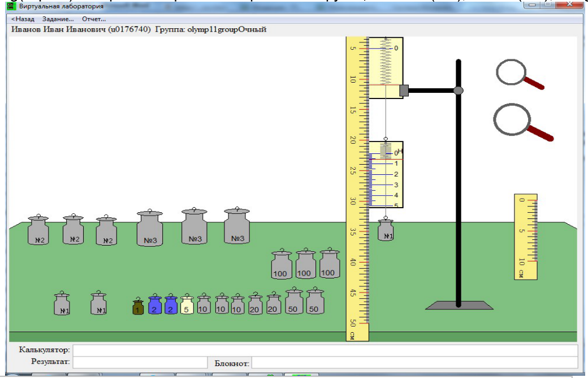Click the dynamometer scale marked in newtons
Screen dimensions: 588x378
(386, 174)
